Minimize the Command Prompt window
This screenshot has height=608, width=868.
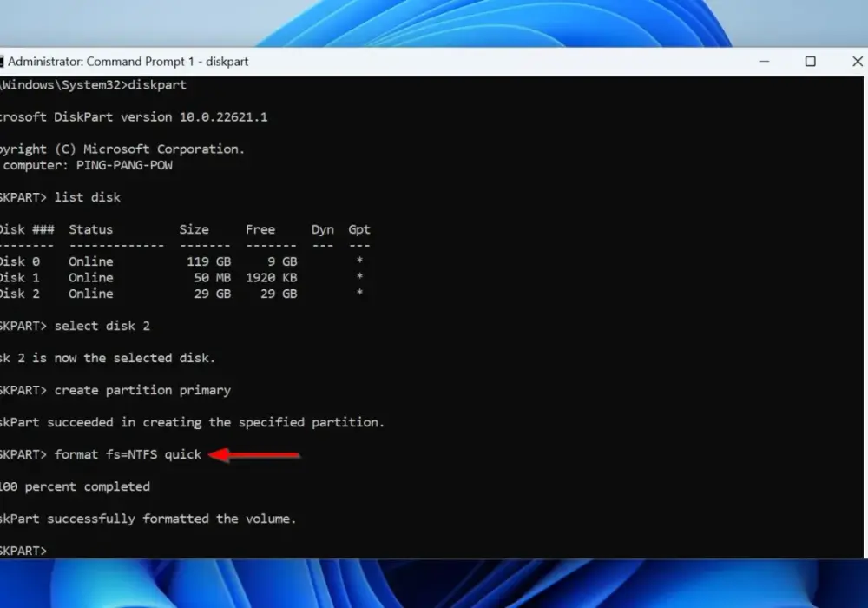click(764, 61)
